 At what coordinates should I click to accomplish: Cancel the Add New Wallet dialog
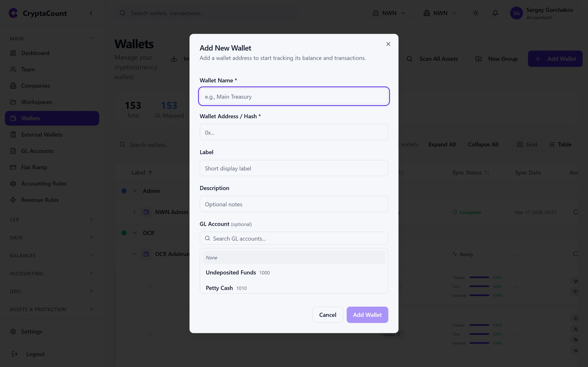coord(327,315)
